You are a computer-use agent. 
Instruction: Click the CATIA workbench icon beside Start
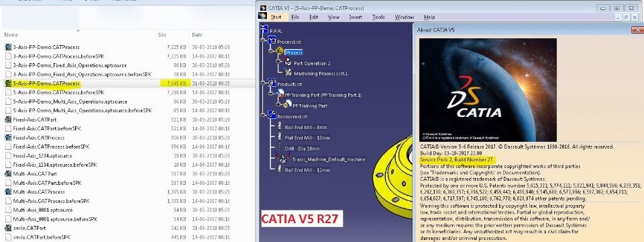pos(262,16)
